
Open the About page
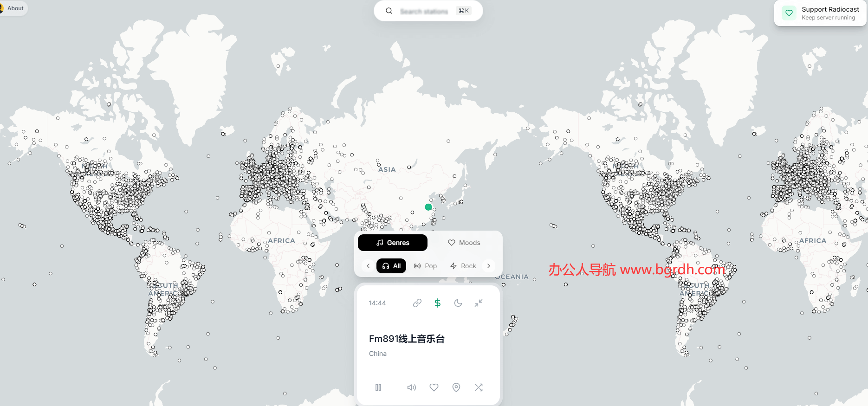tap(15, 8)
